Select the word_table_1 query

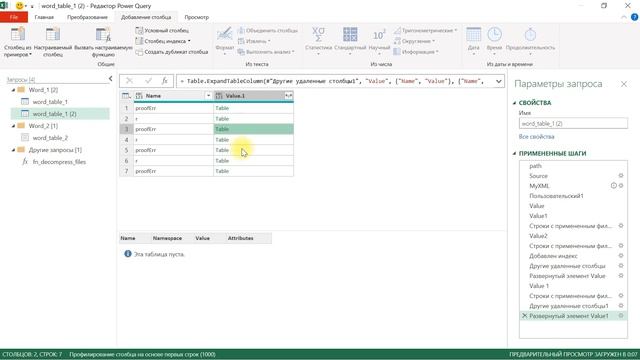(50, 102)
